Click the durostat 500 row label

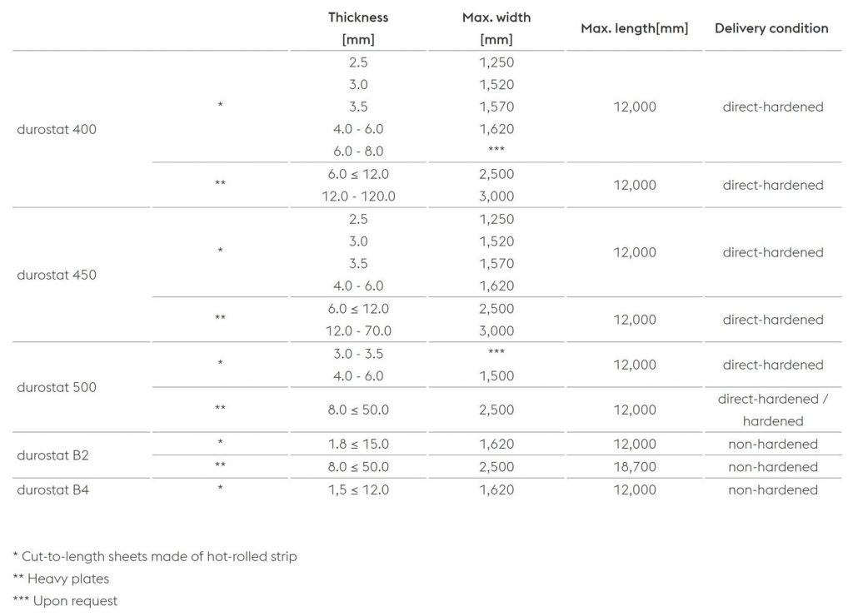click(57, 387)
